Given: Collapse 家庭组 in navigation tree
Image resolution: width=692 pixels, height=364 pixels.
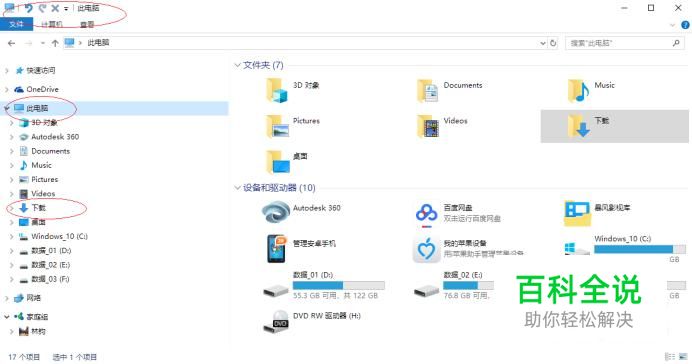Looking at the screenshot, I should tap(7, 317).
